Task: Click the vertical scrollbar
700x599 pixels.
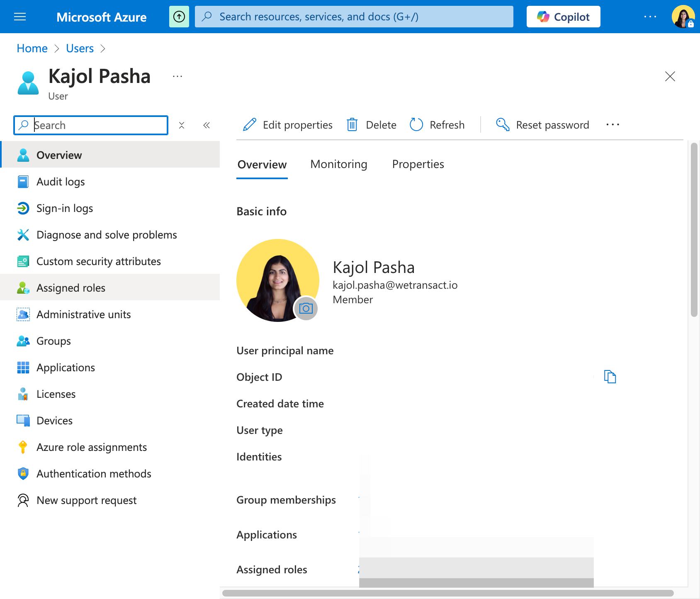Action: click(x=694, y=230)
